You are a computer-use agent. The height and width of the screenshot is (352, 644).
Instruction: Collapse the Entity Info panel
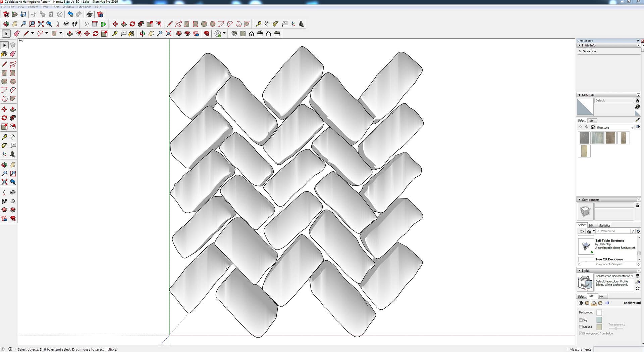click(579, 45)
